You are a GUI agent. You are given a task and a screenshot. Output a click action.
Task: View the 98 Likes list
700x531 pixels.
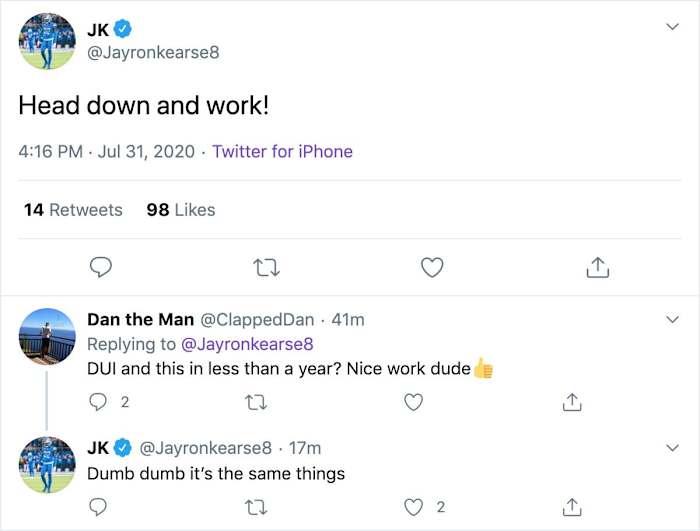[x=181, y=210]
